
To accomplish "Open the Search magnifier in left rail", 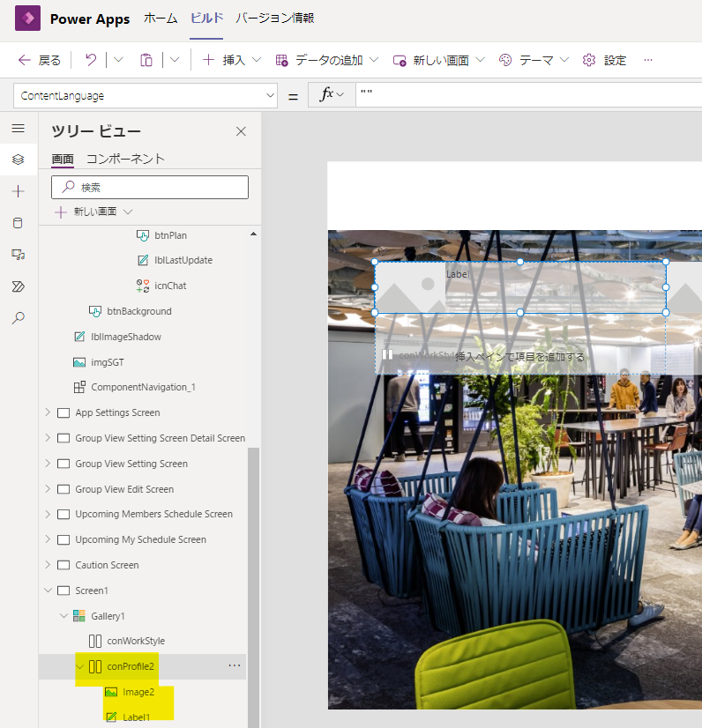I will 18,318.
